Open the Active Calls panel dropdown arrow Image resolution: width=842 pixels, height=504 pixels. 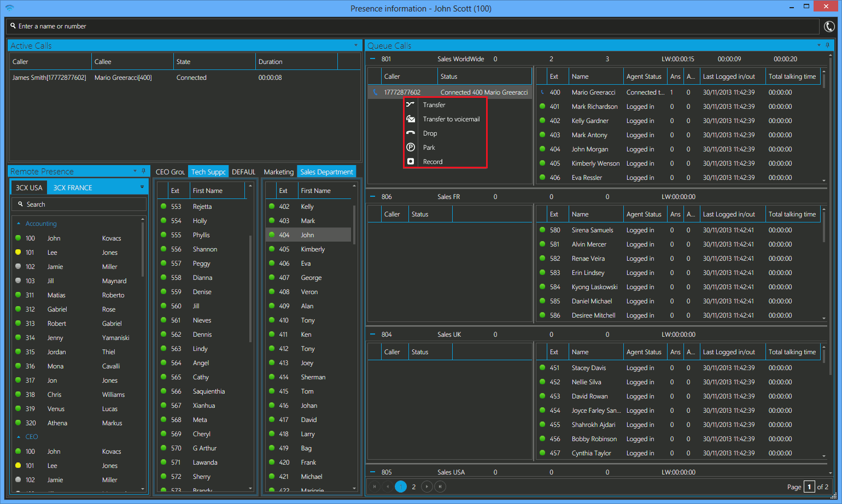[355, 45]
